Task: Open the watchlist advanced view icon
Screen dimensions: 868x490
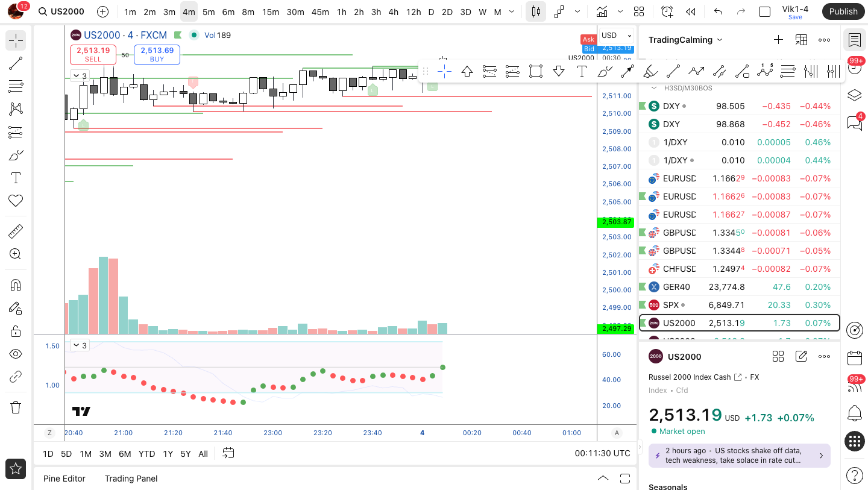Action: click(801, 40)
